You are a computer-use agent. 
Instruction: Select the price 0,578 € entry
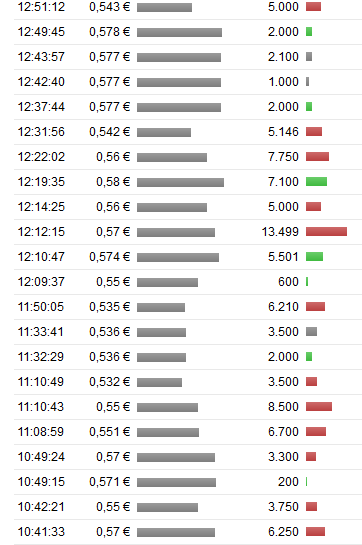pyautogui.click(x=110, y=32)
